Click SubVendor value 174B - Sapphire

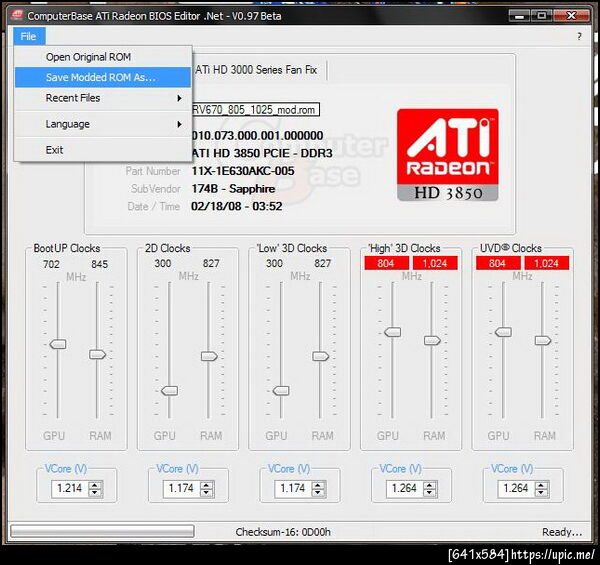(233, 189)
